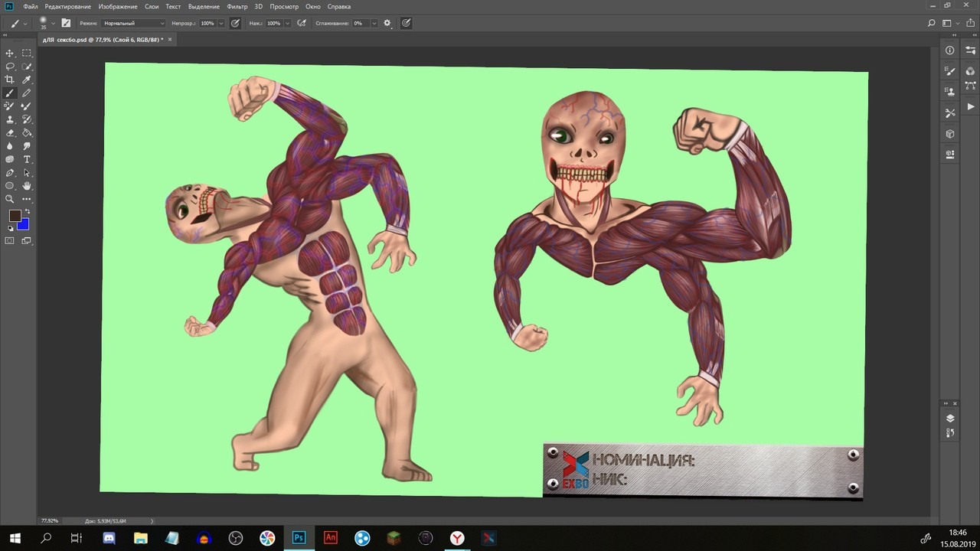Open the Редактирование menu
This screenshot has height=551, width=980.
click(x=67, y=6)
